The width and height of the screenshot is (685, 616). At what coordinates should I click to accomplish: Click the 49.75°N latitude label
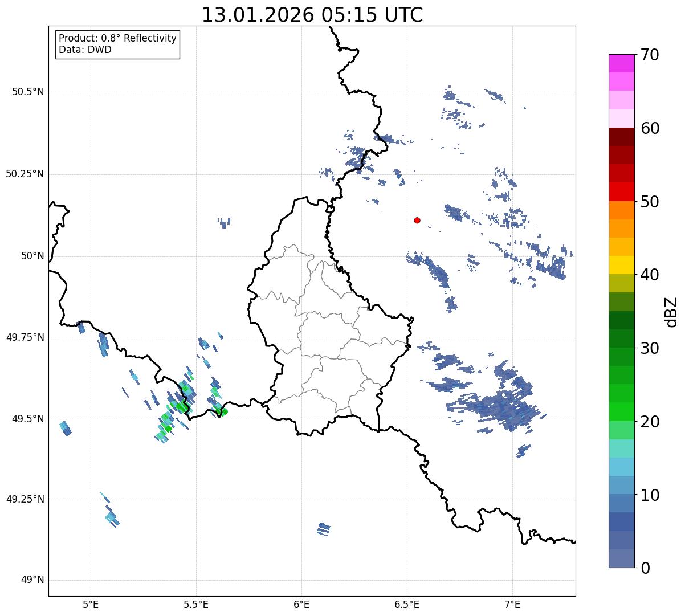click(x=25, y=337)
